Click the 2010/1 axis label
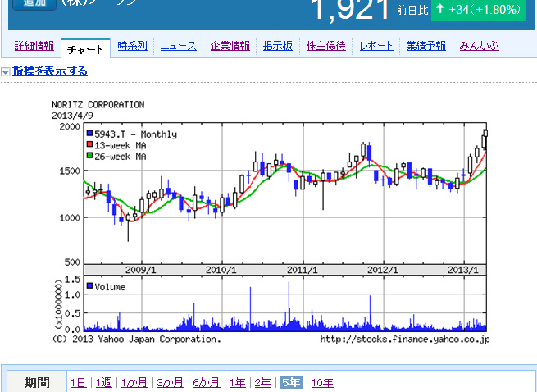The width and height of the screenshot is (537, 392). (x=221, y=270)
